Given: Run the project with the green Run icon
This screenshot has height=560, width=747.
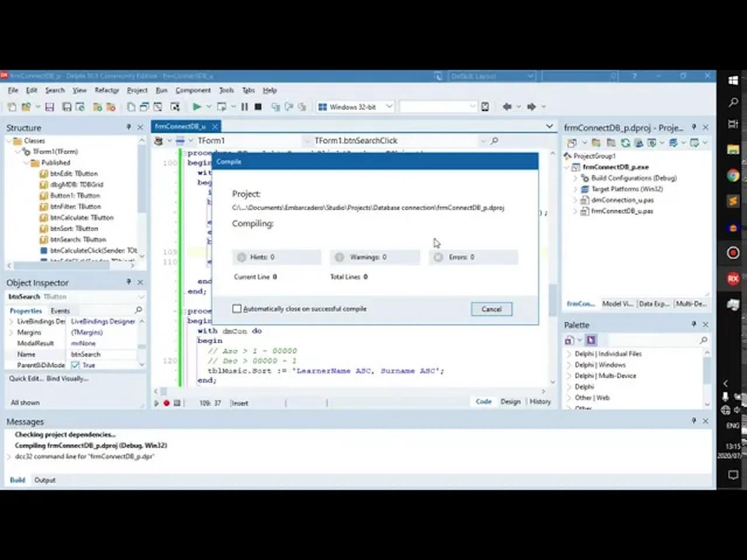Looking at the screenshot, I should pos(197,107).
